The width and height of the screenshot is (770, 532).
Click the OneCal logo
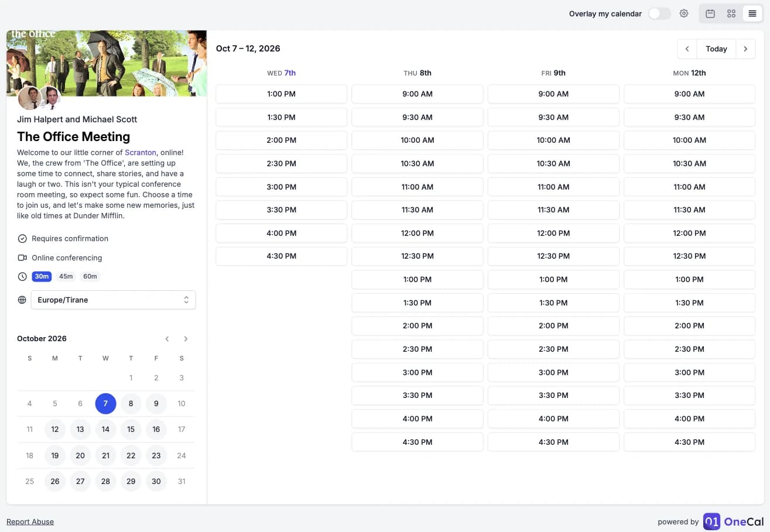[734, 521]
